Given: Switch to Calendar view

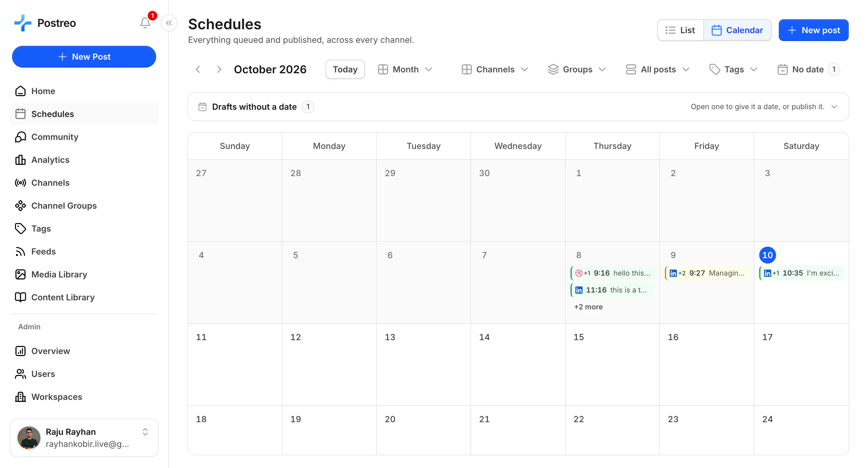Looking at the screenshot, I should pos(737,30).
